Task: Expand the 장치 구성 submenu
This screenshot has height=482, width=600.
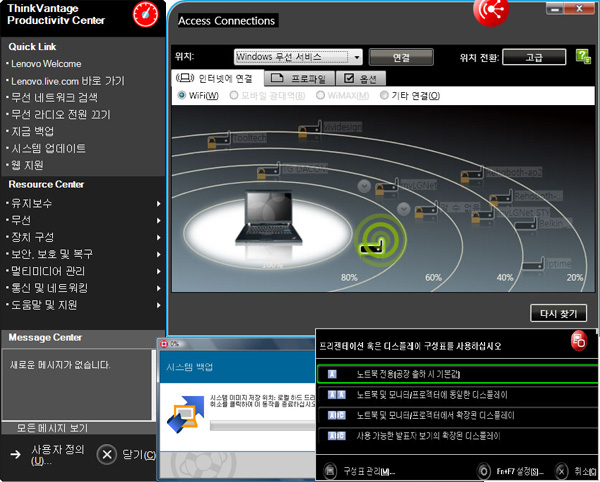Action: pyautogui.click(x=158, y=238)
